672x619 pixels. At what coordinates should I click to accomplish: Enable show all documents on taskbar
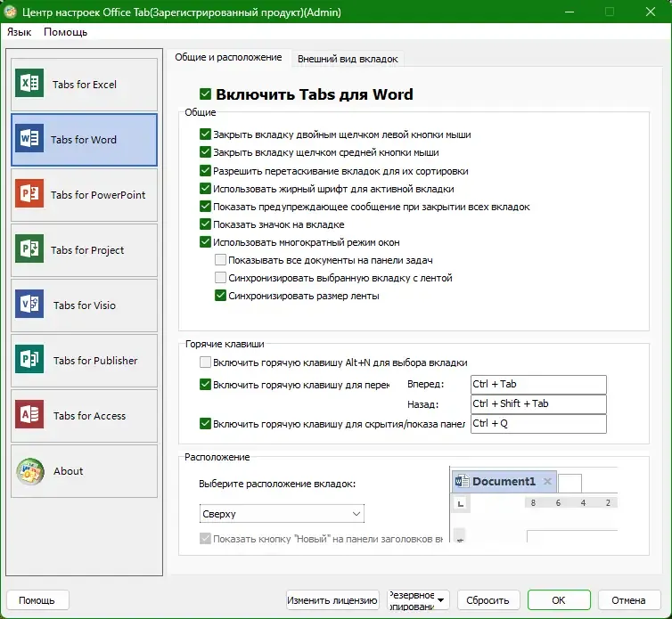pyautogui.click(x=220, y=259)
